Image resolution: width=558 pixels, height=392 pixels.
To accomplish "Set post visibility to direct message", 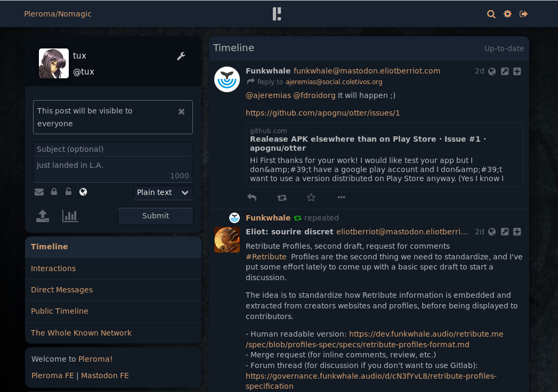I will tap(39, 192).
